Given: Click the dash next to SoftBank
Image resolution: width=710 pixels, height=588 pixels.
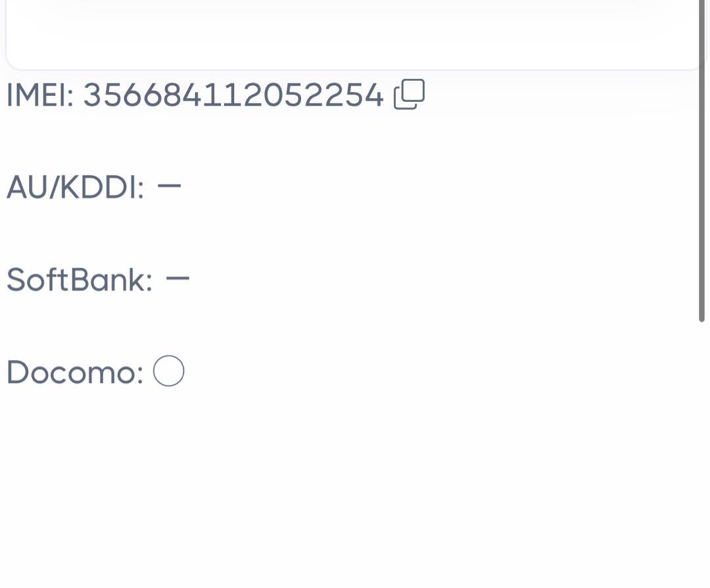Looking at the screenshot, I should [177, 278].
